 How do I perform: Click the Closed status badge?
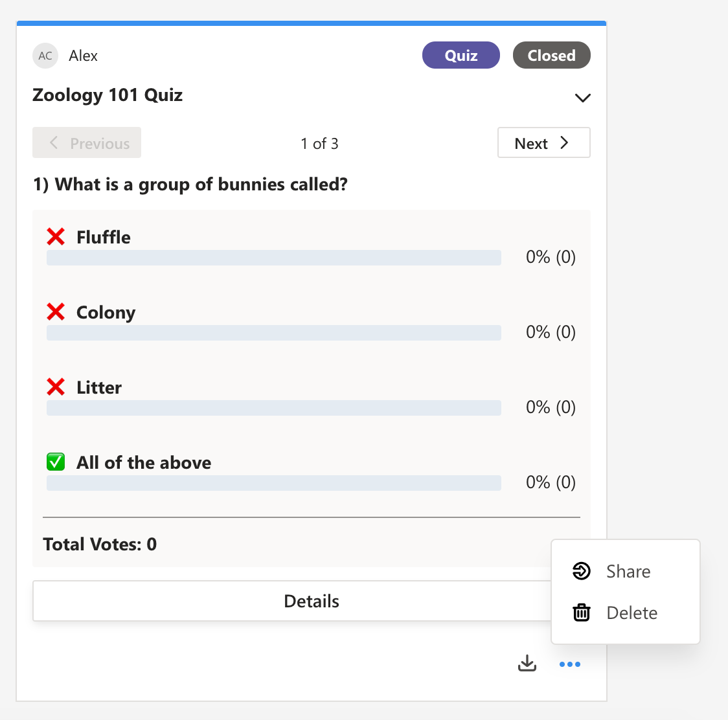(551, 56)
